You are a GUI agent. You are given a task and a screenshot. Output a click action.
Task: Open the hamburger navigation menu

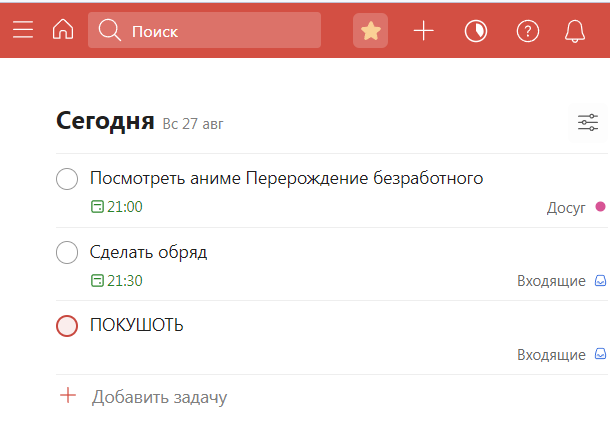[23, 30]
